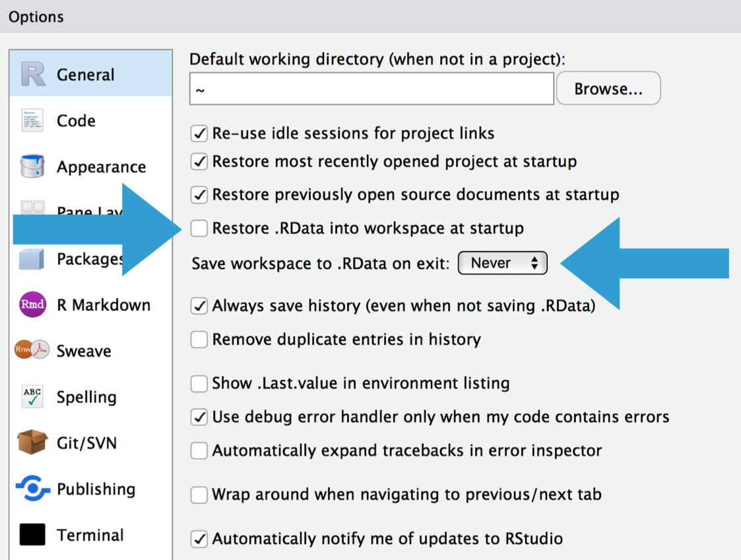The image size is (741, 560).
Task: Enable Automatically expand tracebacks in error inspector
Action: click(199, 451)
